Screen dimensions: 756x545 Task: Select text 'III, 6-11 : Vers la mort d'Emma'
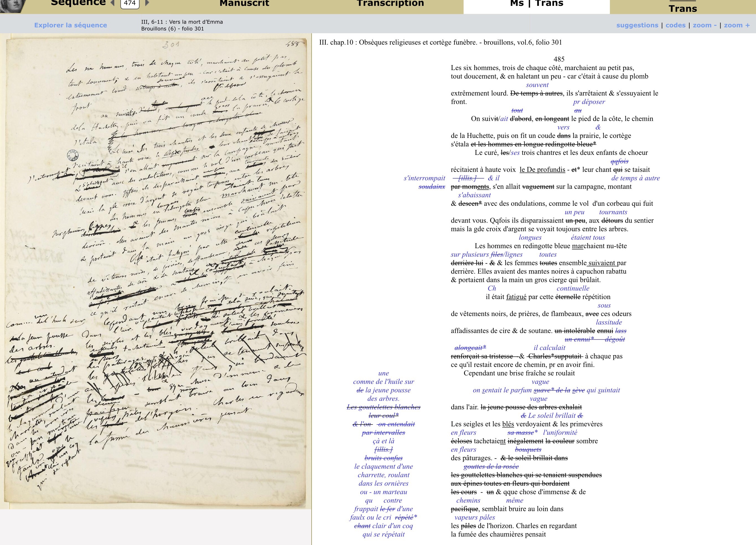click(x=182, y=22)
